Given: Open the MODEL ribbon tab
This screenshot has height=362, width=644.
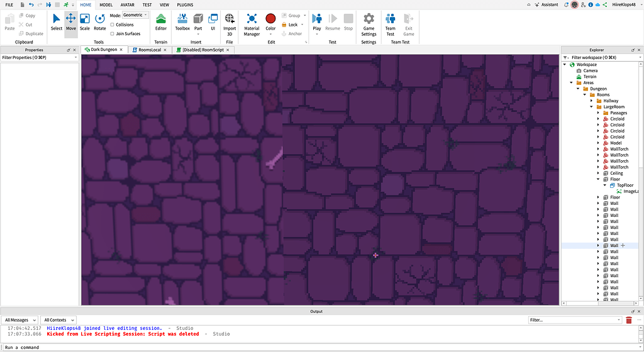Looking at the screenshot, I should 105,4.
